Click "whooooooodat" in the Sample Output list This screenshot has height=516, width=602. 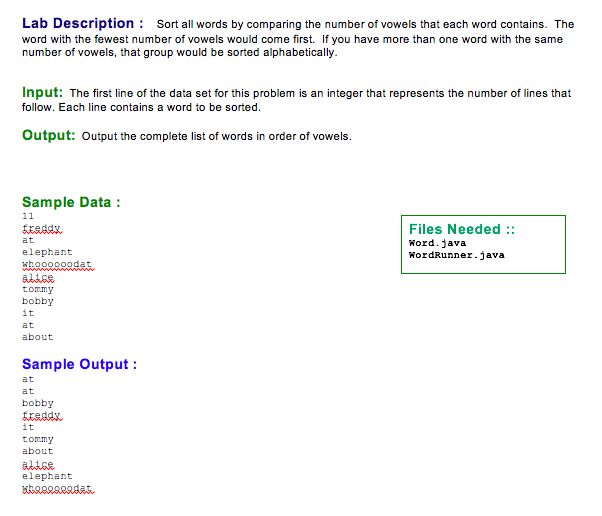coord(57,488)
